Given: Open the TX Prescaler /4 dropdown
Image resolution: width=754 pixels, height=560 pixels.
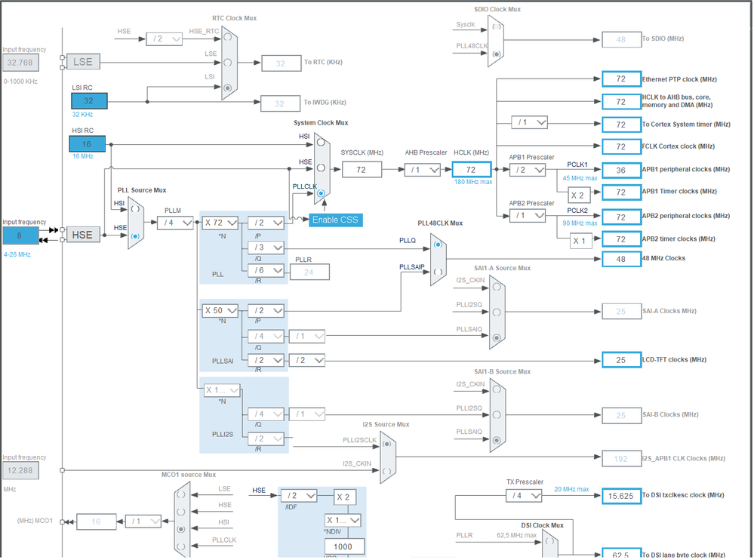Looking at the screenshot, I should pyautogui.click(x=524, y=496).
